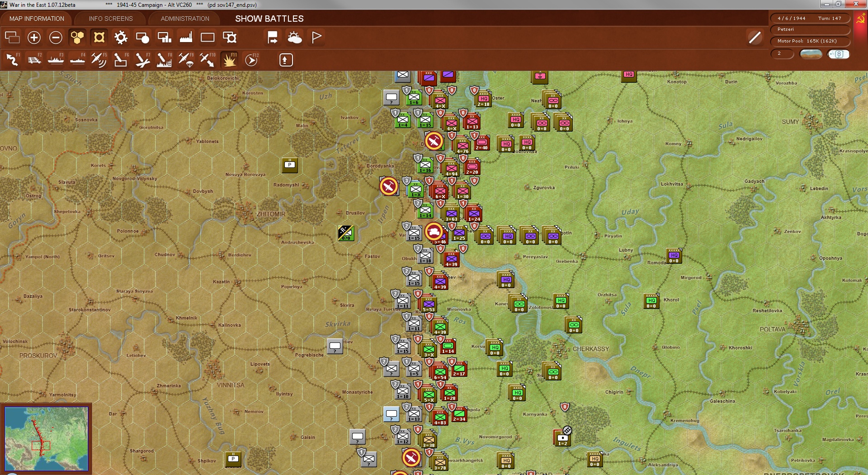Click the diagonal slash round button
868x475 pixels.
[755, 38]
